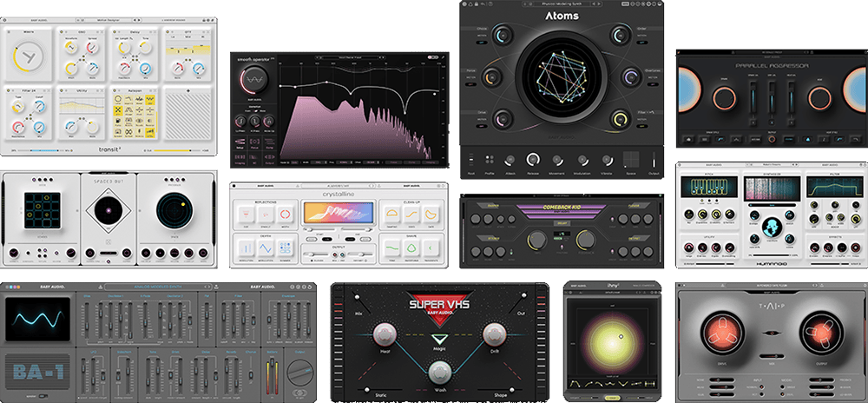Toggle the BA-1 speaker switch
Viewport: 868px width, 403px height.
pos(43,396)
